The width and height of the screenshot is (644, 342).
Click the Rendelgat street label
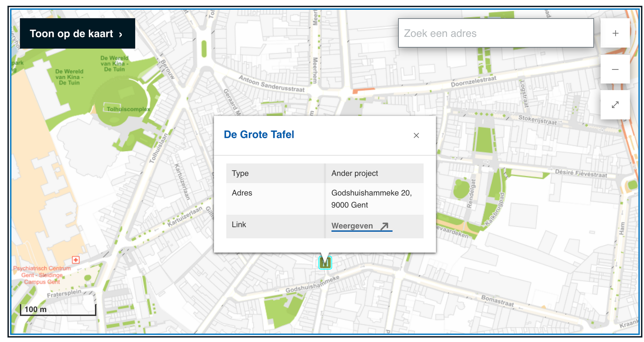point(471,194)
